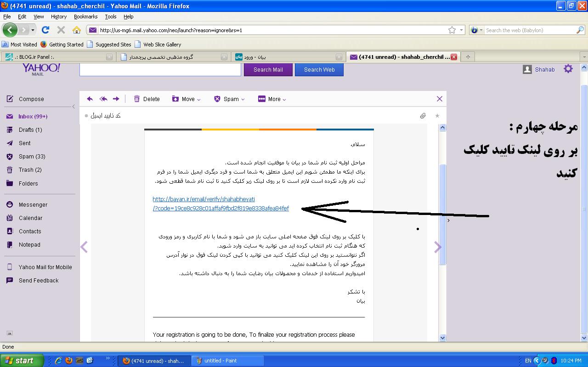Open the list all tabs dropdown
The height and width of the screenshot is (367, 588).
tap(584, 57)
